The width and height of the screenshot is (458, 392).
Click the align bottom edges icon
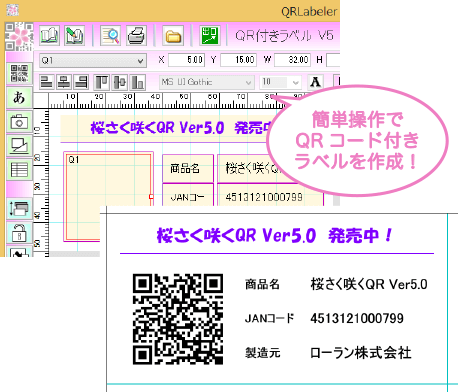138,82
